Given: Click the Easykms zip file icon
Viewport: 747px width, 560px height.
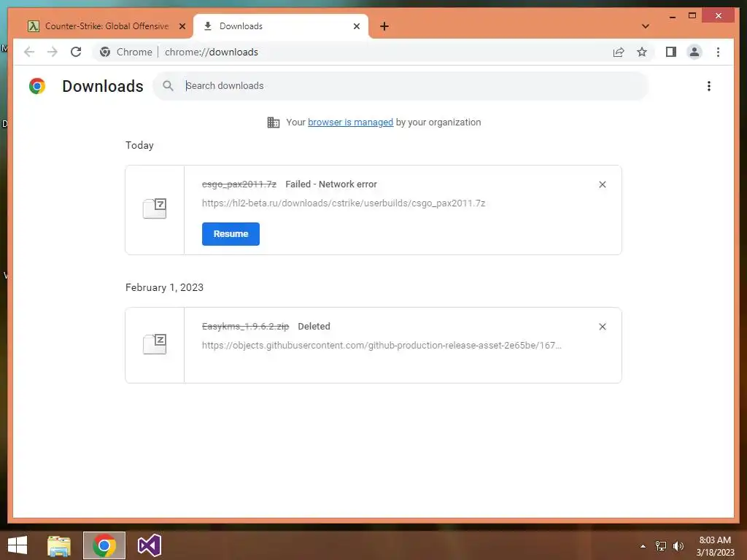Looking at the screenshot, I should click(x=155, y=344).
